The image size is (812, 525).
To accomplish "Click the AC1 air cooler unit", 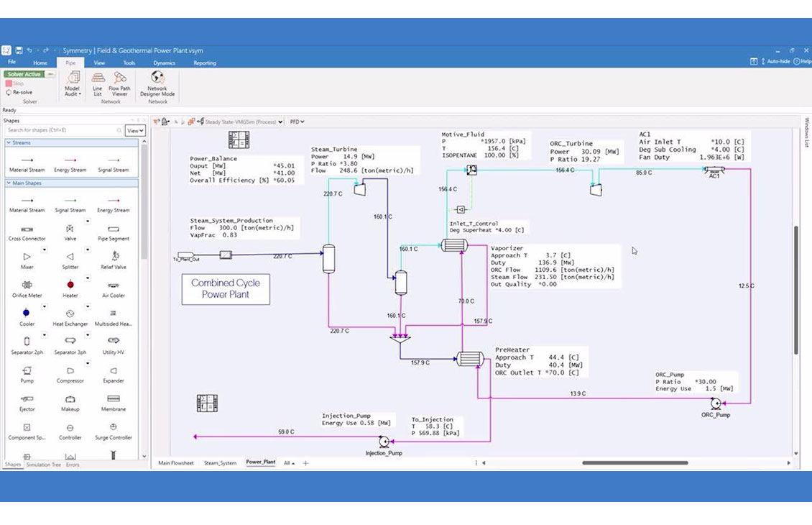I will pos(714,170).
